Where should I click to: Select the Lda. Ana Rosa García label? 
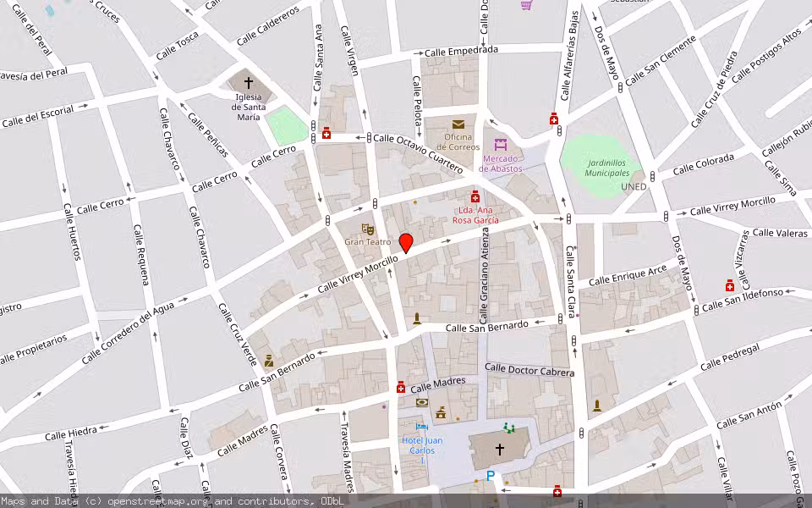[475, 215]
